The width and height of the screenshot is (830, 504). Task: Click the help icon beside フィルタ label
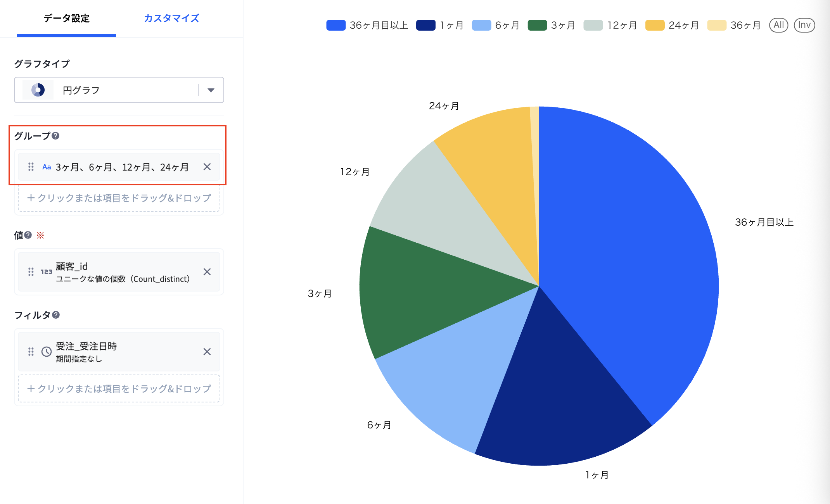click(56, 315)
